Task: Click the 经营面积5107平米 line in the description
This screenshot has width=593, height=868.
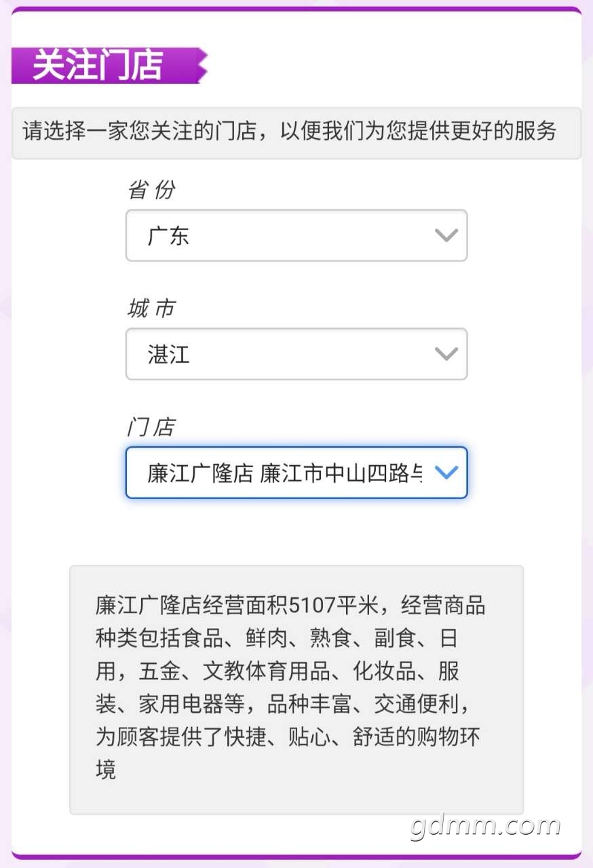Action: tap(290, 605)
